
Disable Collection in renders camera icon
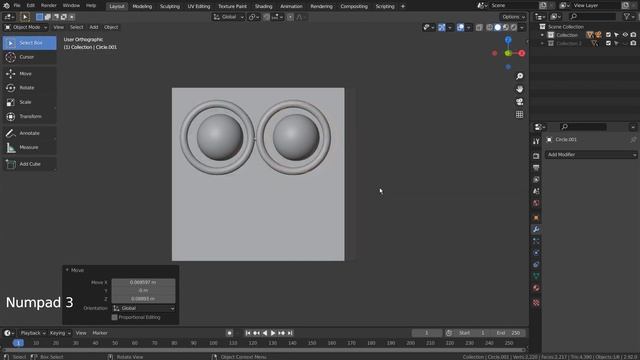tap(633, 35)
